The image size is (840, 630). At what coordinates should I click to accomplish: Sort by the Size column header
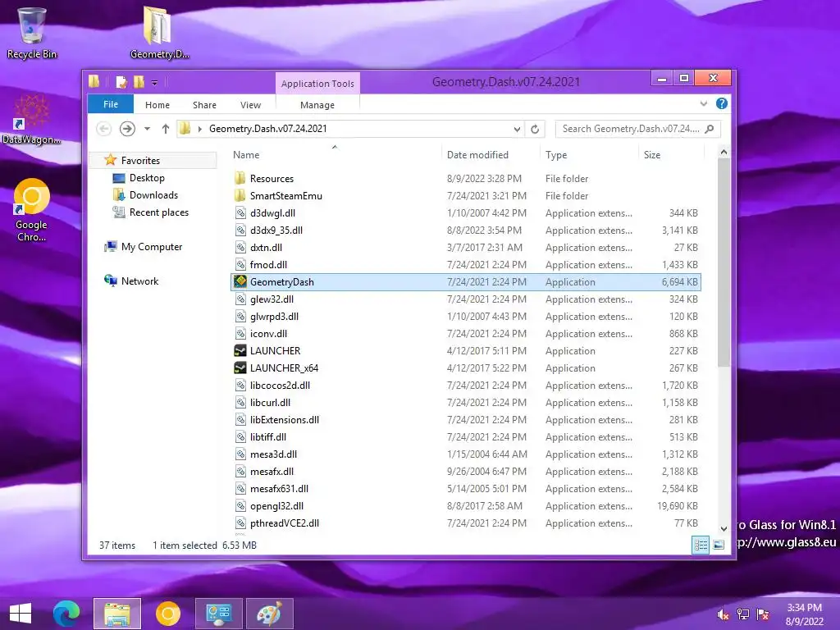point(652,155)
